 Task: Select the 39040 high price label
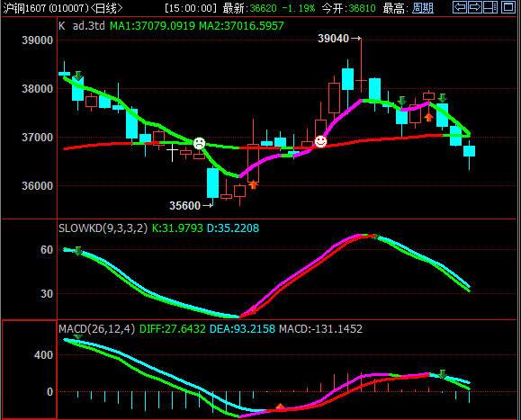(333, 39)
